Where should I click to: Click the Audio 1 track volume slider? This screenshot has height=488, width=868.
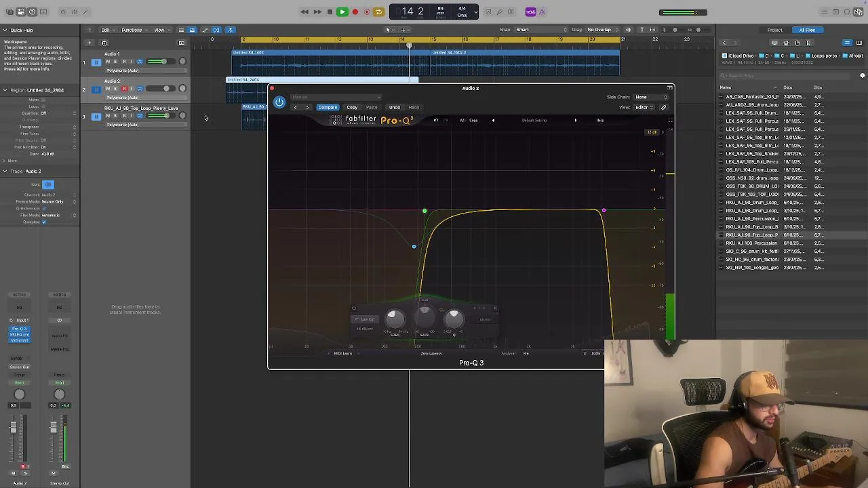tap(159, 62)
